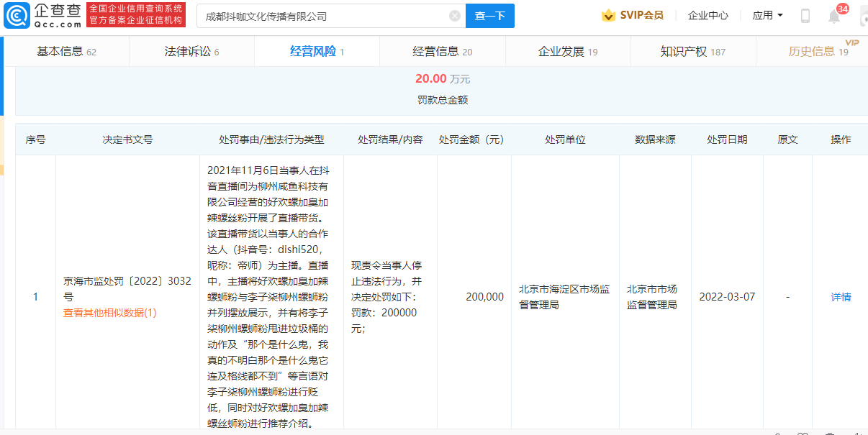Open the 经营信息 tab

pyautogui.click(x=442, y=51)
